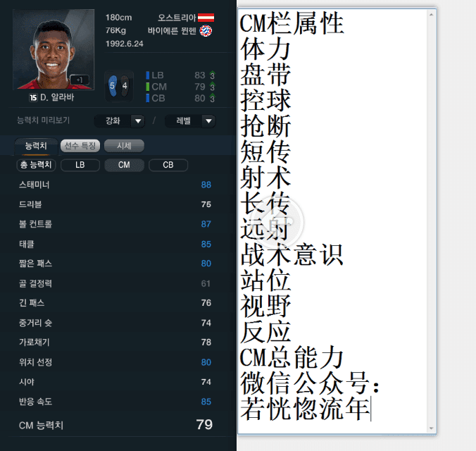The height and width of the screenshot is (451, 476).
Task: Switch to the 선수 특징 tab
Action: (x=80, y=146)
